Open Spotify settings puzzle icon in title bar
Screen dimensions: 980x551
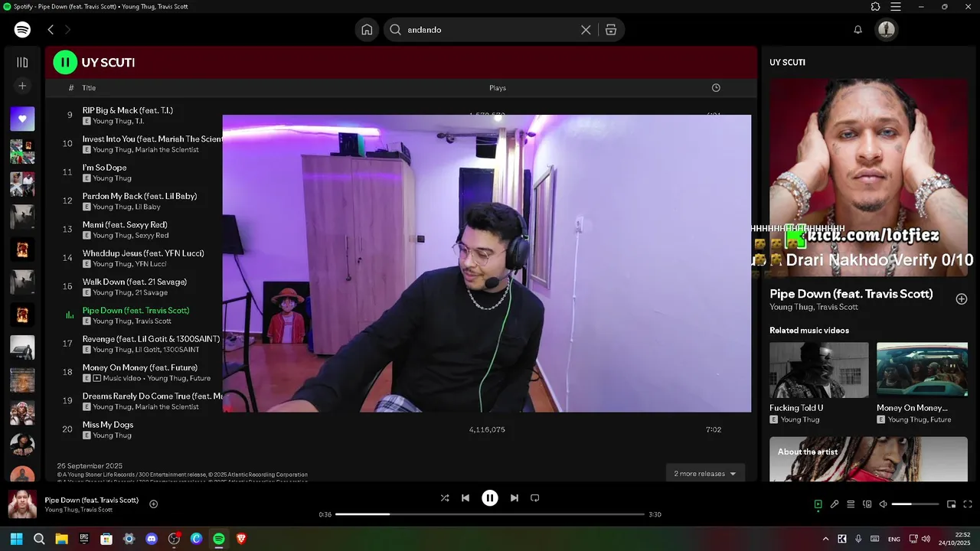pyautogui.click(x=876, y=7)
